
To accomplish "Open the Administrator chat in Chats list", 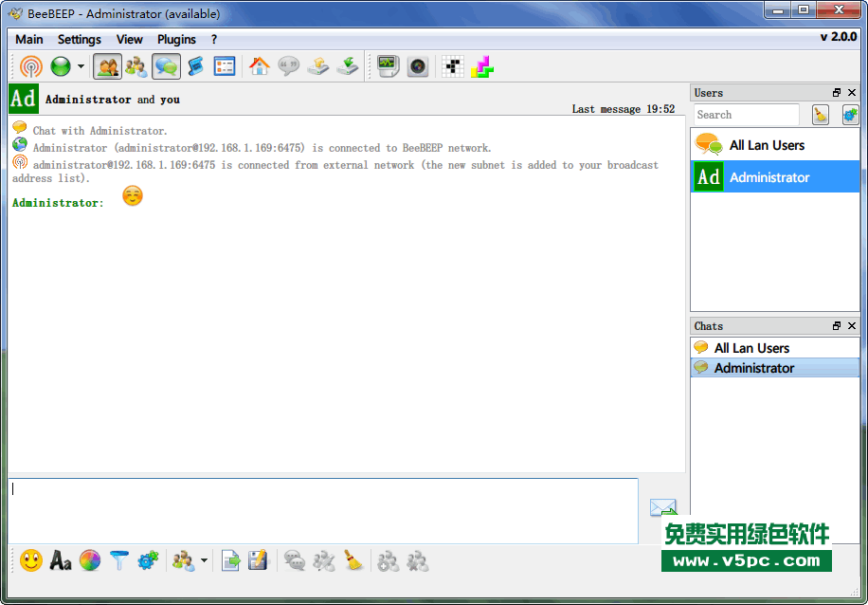I will tap(775, 368).
